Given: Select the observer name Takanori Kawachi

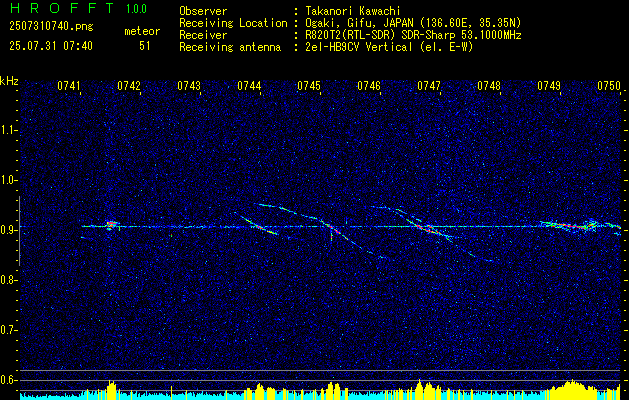Looking at the screenshot, I should click(x=353, y=11).
